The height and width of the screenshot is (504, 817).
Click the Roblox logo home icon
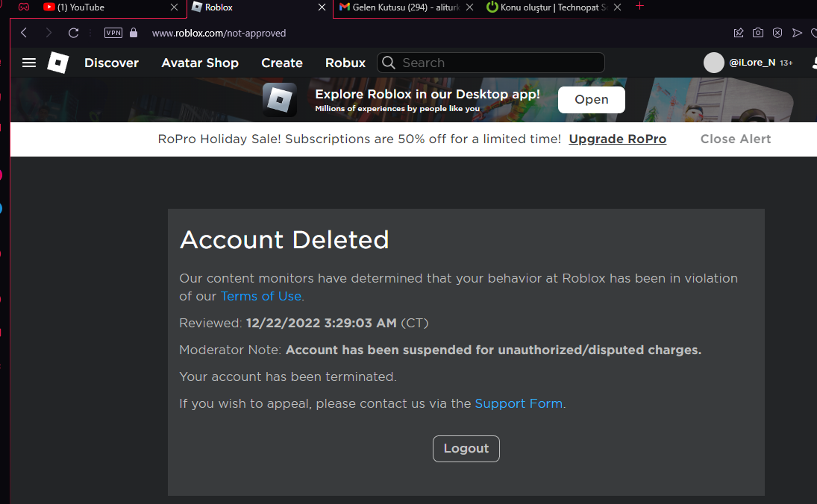click(58, 63)
